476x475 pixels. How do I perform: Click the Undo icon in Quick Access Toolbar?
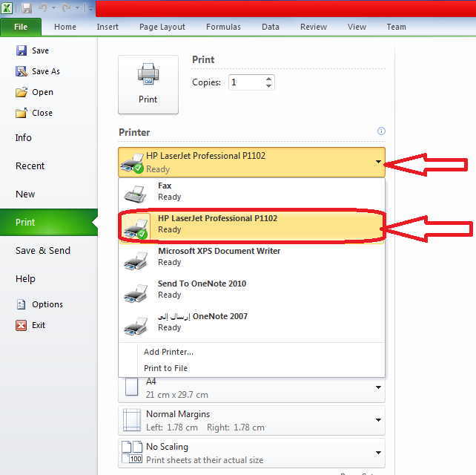click(x=43, y=8)
